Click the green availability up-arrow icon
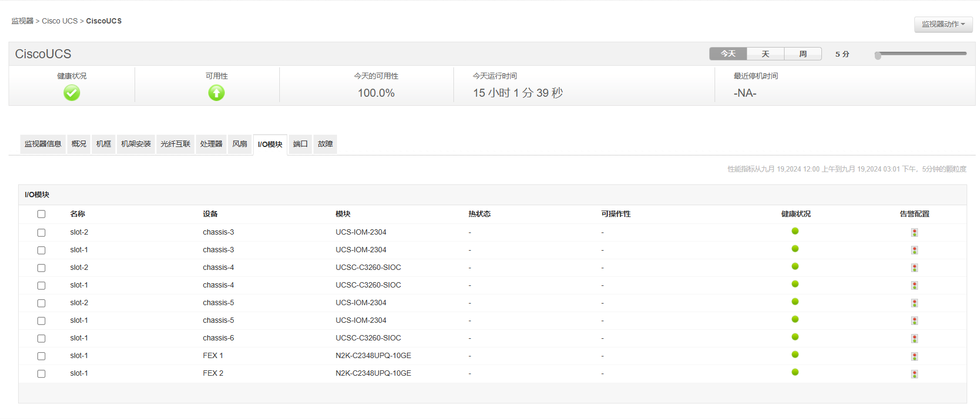 216,93
